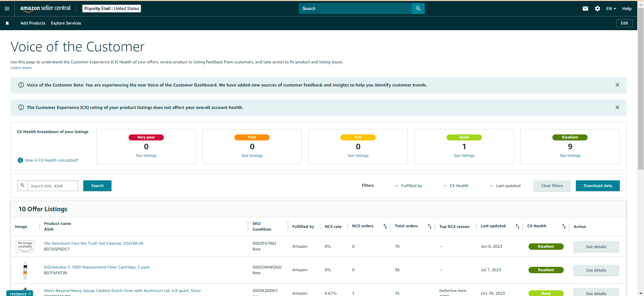Open InSinkerator F-1000 Replacement Filter Cartridge listing
The image size is (644, 296).
[97, 267]
